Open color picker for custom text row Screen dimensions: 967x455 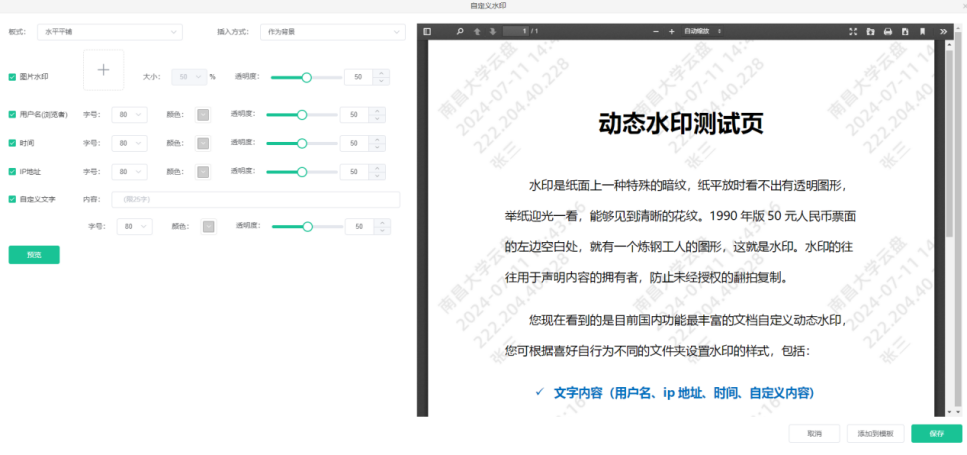pyautogui.click(x=209, y=227)
